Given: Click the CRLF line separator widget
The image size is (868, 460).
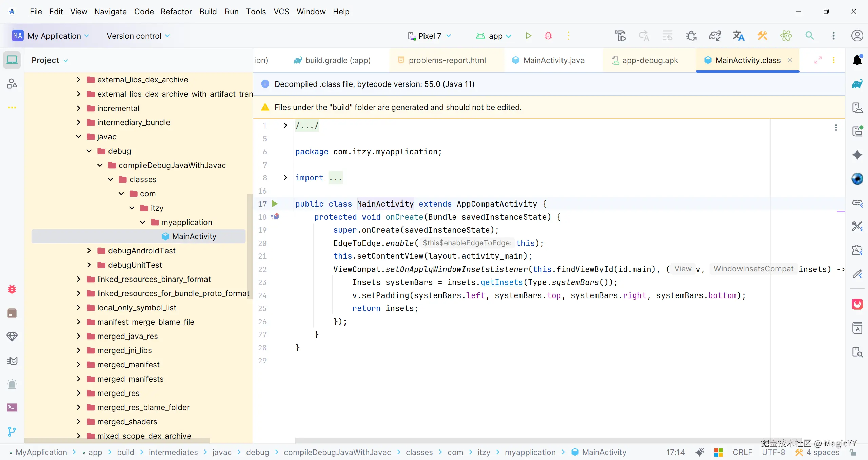Looking at the screenshot, I should [x=742, y=452].
